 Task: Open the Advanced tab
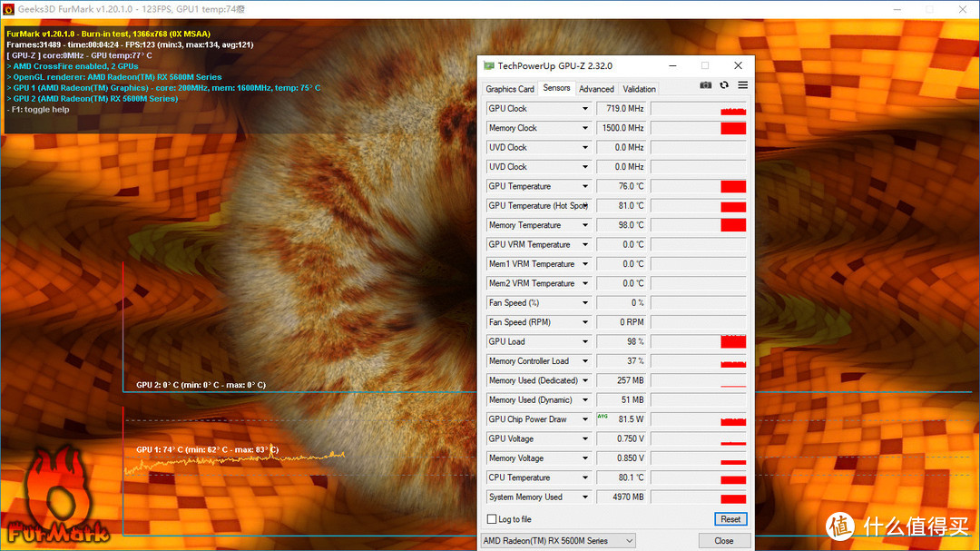point(596,89)
